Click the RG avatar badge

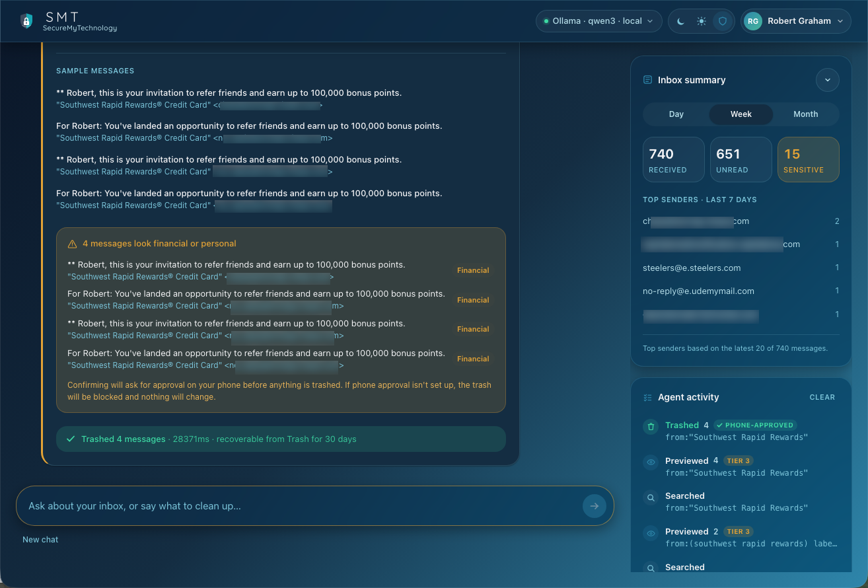752,21
